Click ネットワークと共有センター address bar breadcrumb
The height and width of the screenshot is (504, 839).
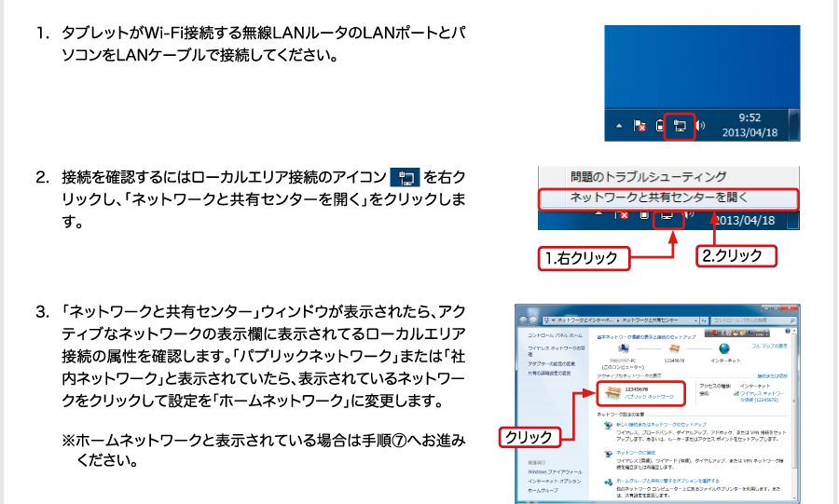coord(650,320)
